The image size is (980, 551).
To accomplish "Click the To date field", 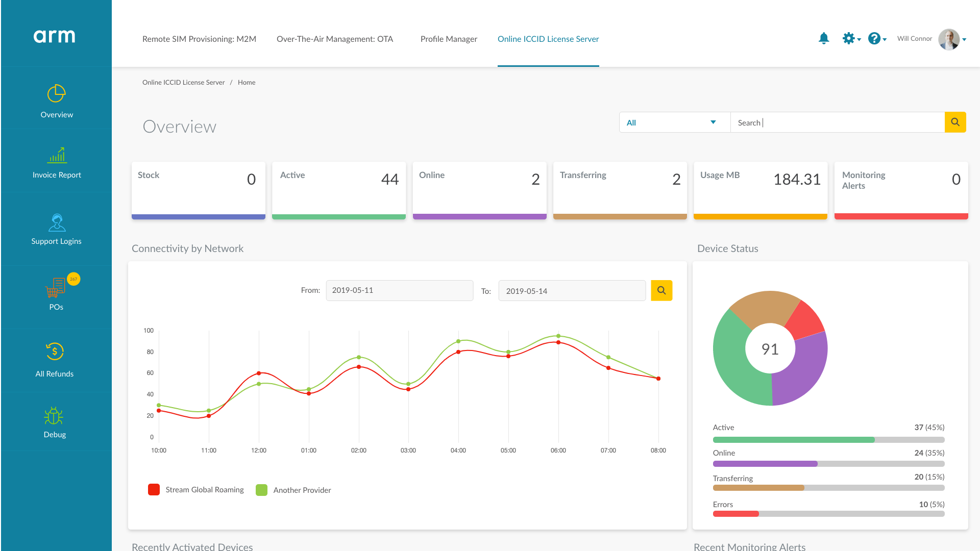I will [x=572, y=290].
